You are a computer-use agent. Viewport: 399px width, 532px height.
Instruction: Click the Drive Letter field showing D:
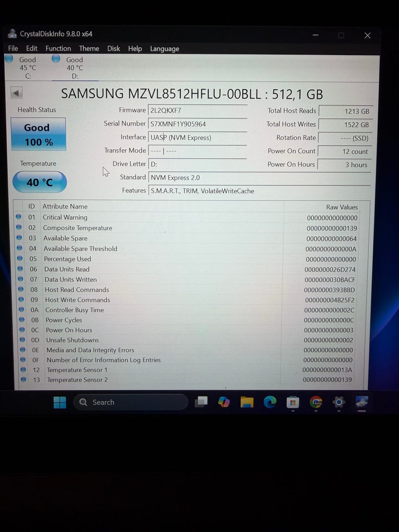pos(198,164)
